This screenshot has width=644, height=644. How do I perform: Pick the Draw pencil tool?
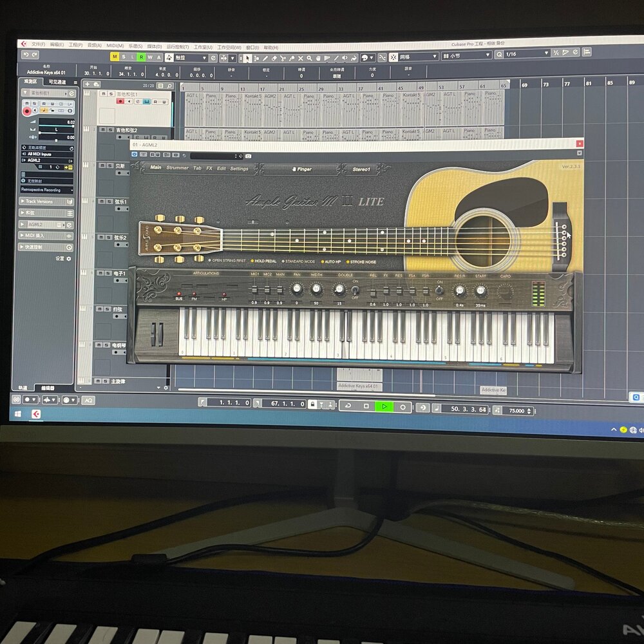tap(265, 59)
